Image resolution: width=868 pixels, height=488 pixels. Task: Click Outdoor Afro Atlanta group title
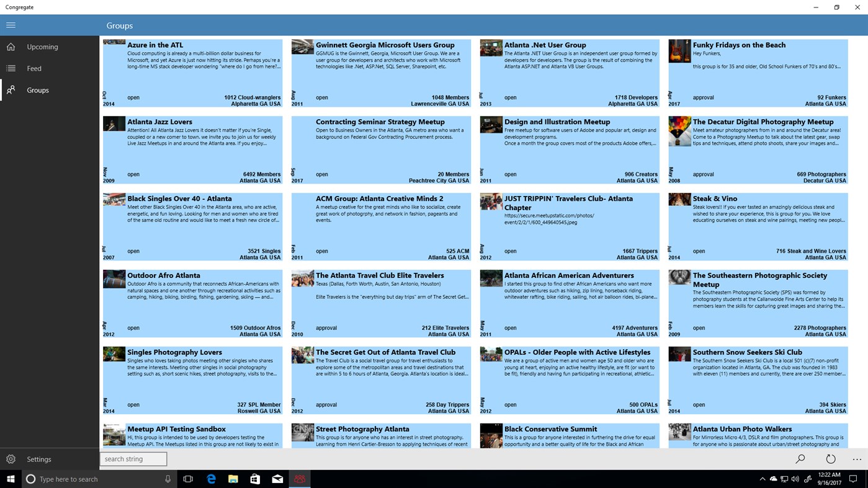click(x=164, y=275)
